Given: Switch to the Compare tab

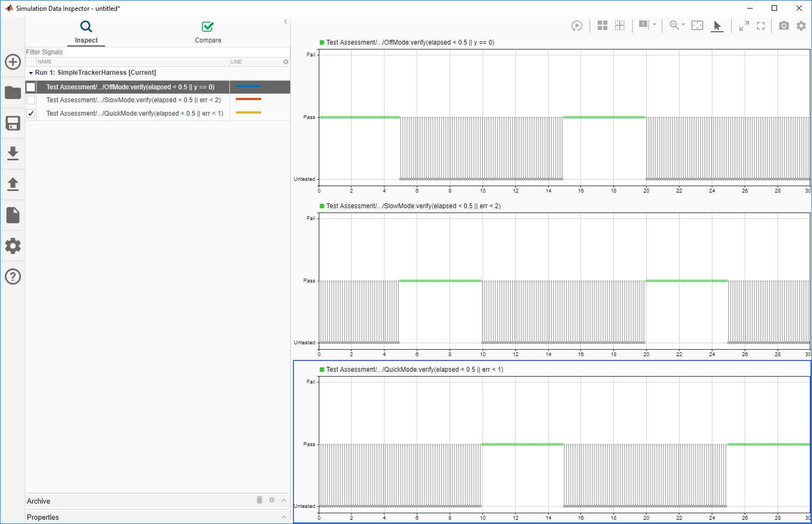Looking at the screenshot, I should point(208,33).
